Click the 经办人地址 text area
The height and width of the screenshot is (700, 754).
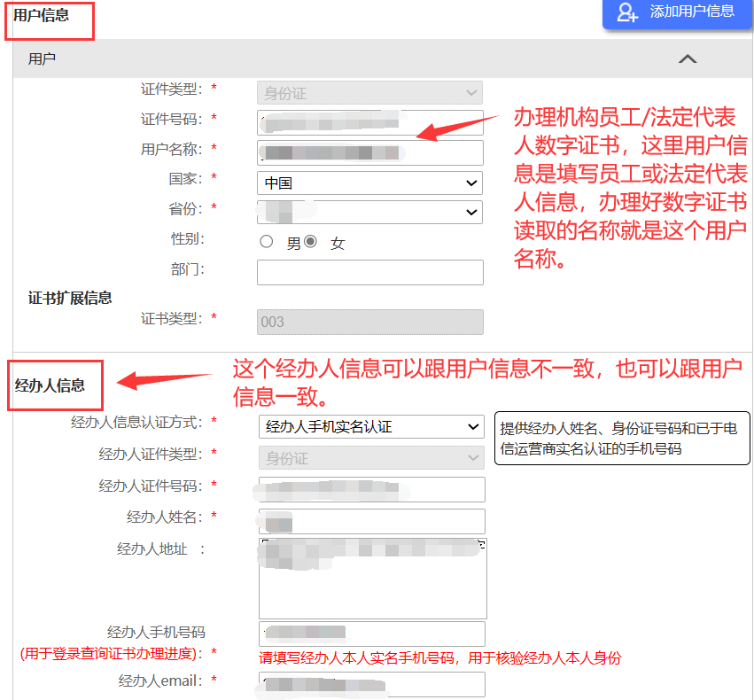point(372,578)
